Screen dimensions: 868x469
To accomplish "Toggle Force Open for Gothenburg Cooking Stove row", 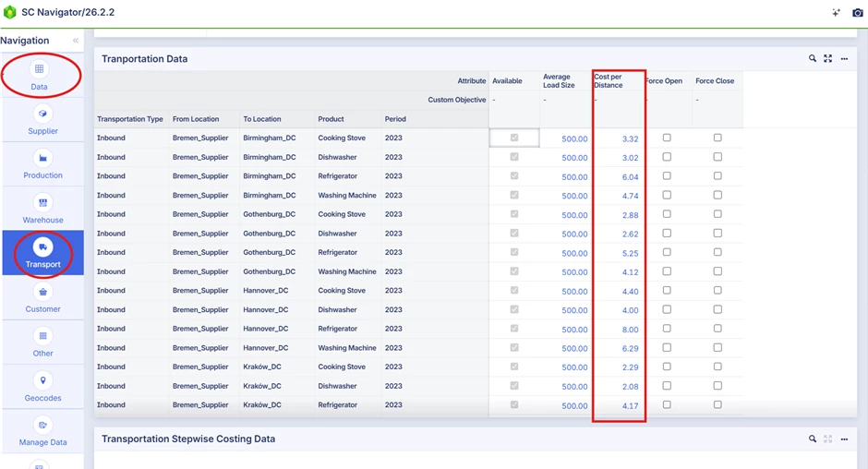I will (x=667, y=214).
